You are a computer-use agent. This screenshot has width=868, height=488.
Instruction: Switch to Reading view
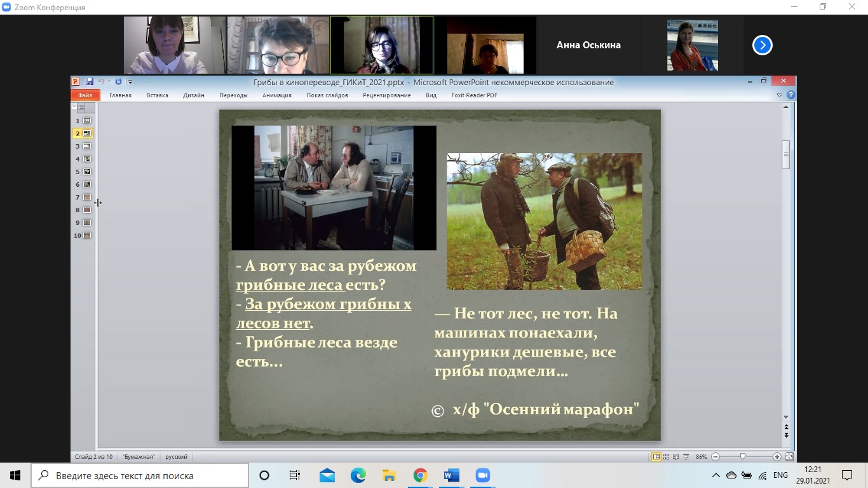[675, 457]
